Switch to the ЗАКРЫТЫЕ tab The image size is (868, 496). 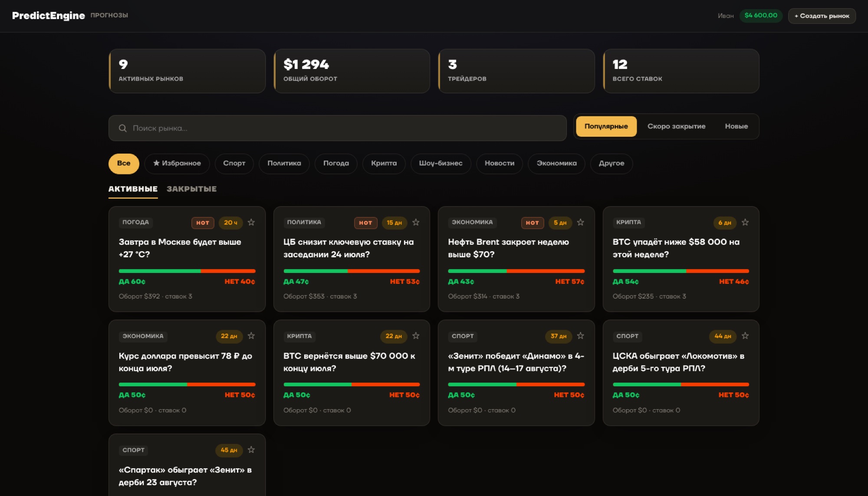coord(191,189)
